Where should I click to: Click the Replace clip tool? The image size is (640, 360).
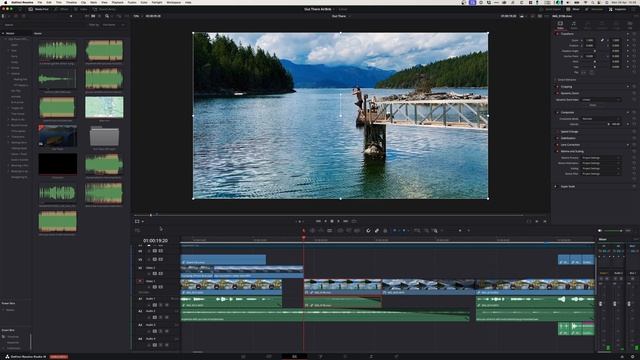pos(357,231)
